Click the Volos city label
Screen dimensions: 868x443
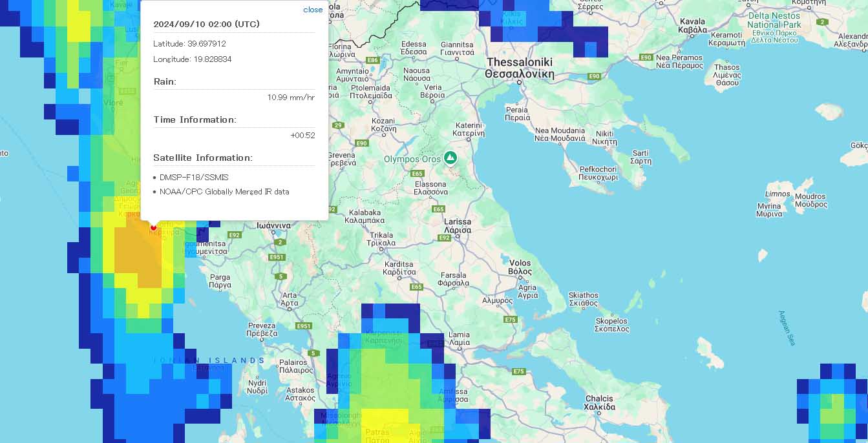[520, 267]
